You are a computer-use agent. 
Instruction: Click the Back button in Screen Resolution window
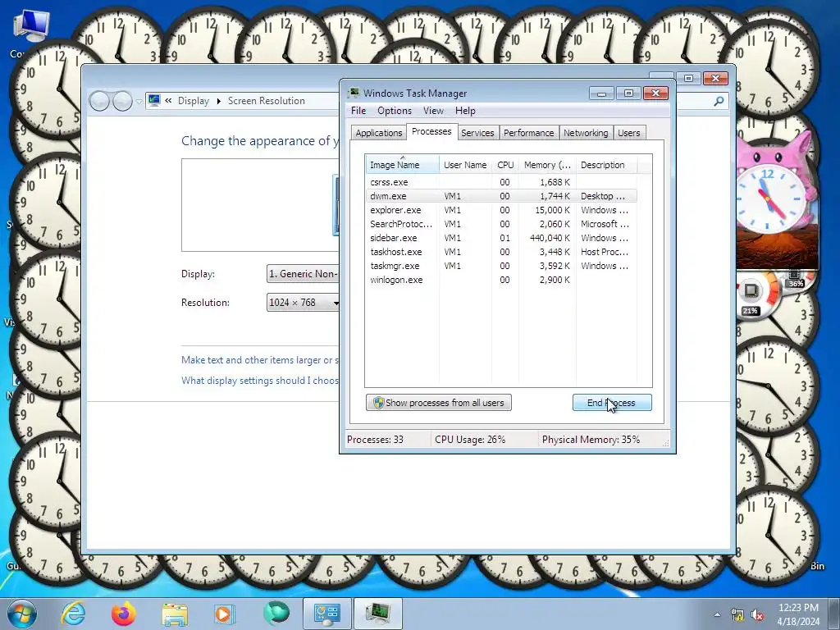[99, 101]
